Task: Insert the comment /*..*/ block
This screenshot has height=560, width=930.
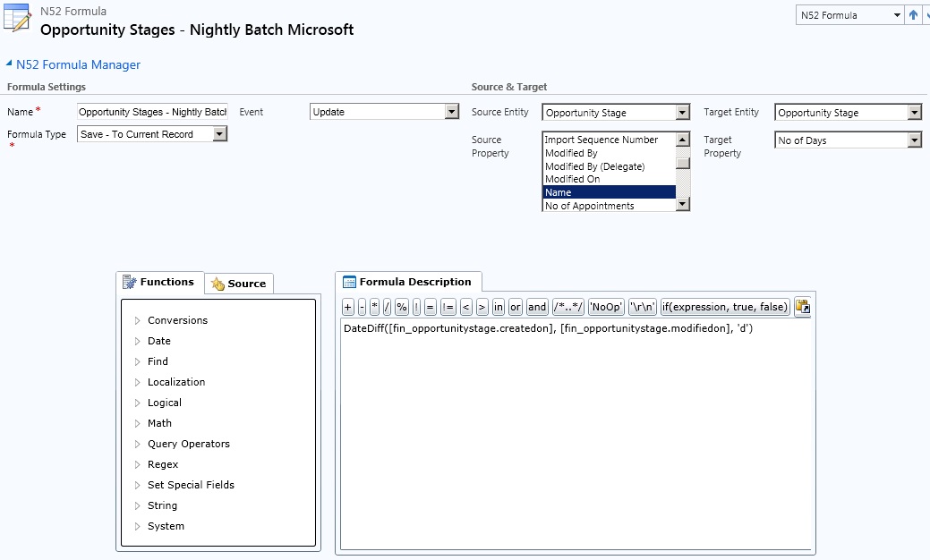Action: [568, 307]
